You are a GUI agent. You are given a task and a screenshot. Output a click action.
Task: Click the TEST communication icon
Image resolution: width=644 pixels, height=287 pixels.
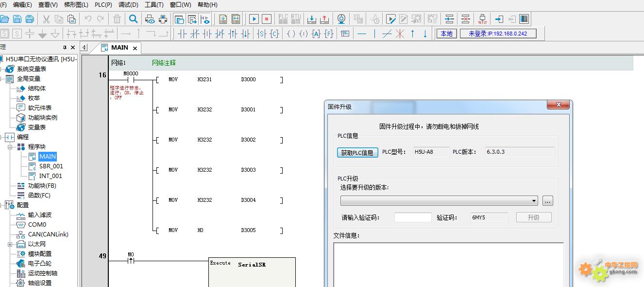(482, 19)
